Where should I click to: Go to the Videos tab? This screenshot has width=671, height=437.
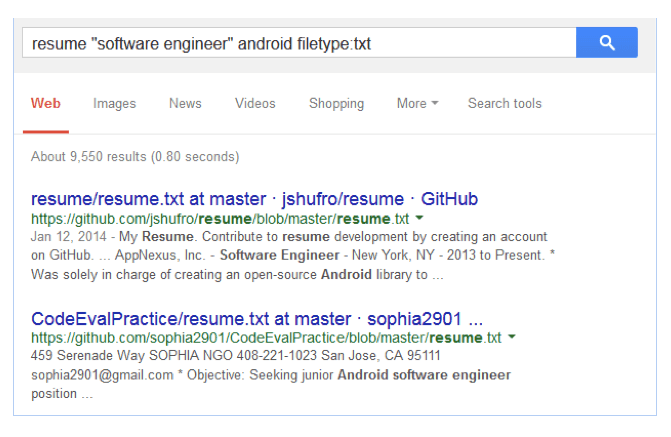click(255, 104)
